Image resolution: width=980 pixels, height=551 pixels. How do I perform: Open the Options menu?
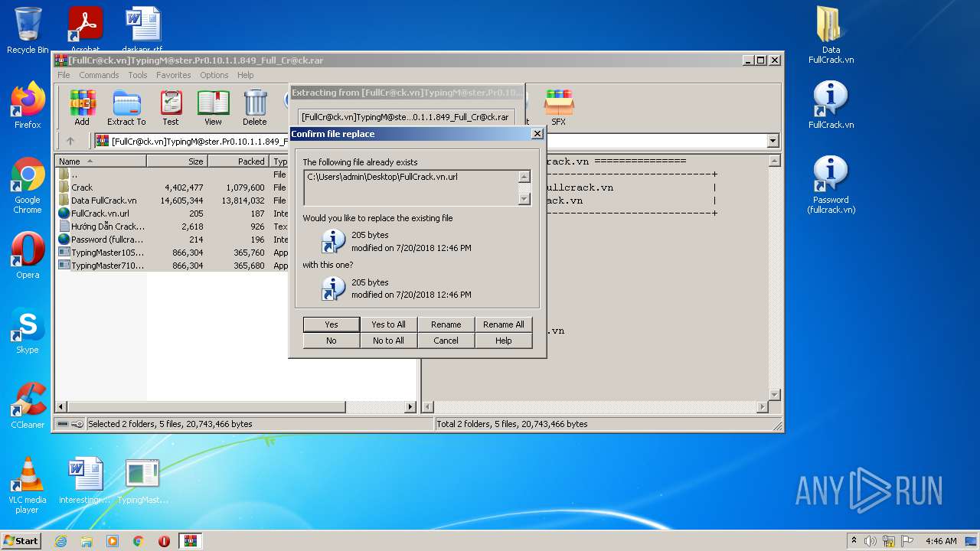pos(214,75)
